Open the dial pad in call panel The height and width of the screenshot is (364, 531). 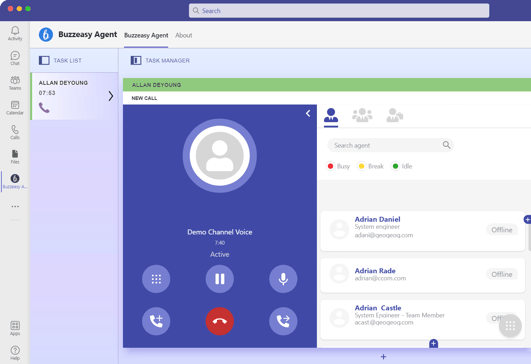click(x=156, y=279)
